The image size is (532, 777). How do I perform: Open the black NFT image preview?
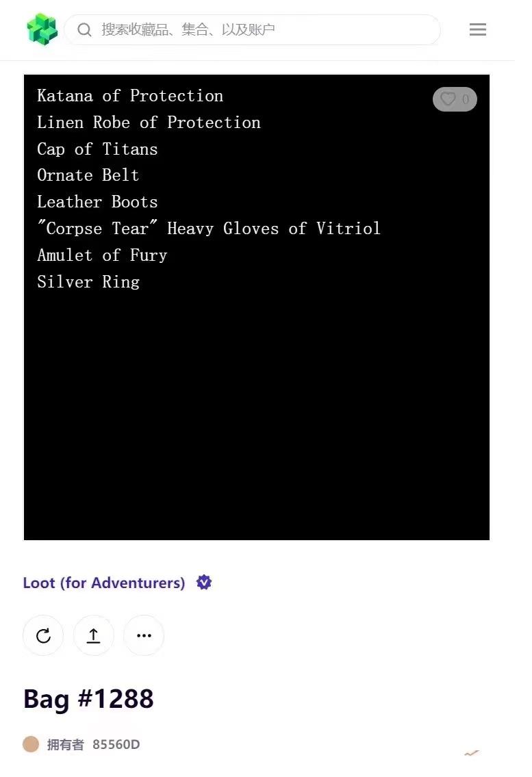coord(257,411)
